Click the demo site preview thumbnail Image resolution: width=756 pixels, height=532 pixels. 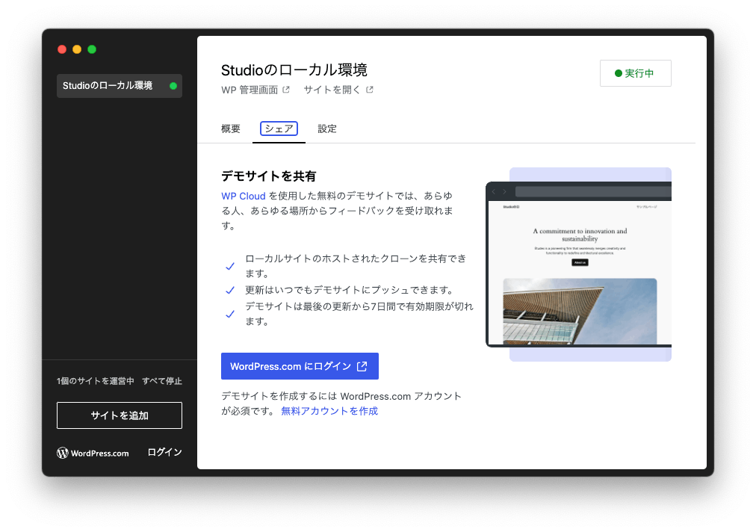tap(578, 265)
